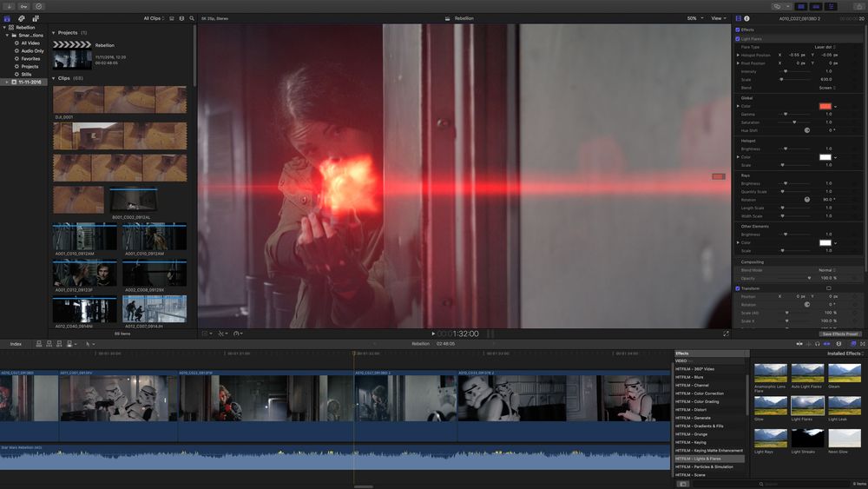Screen dimensions: 868x489
Task: Select HITFILM - Particles & Simulation category
Action: 704,466
